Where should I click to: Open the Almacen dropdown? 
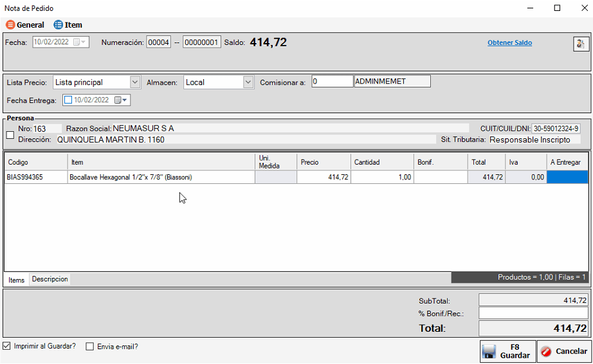click(248, 82)
